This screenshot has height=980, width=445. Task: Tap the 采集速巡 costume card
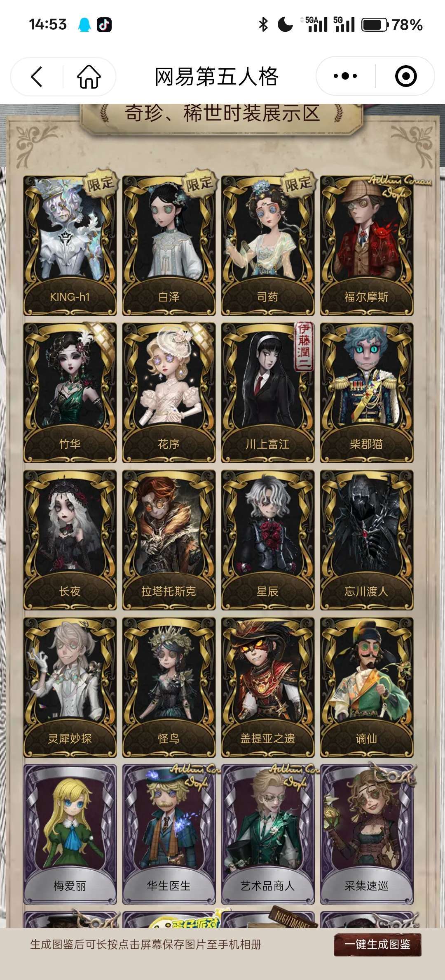tap(367, 834)
